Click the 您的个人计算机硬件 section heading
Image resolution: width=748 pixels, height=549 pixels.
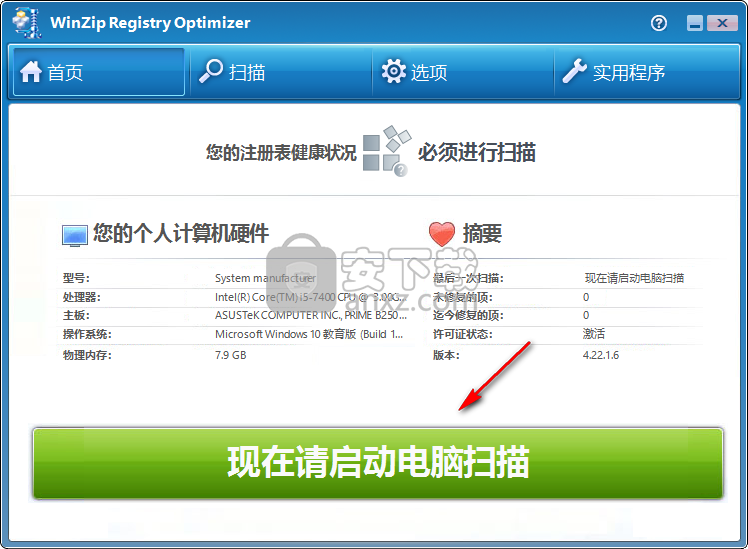tap(181, 234)
